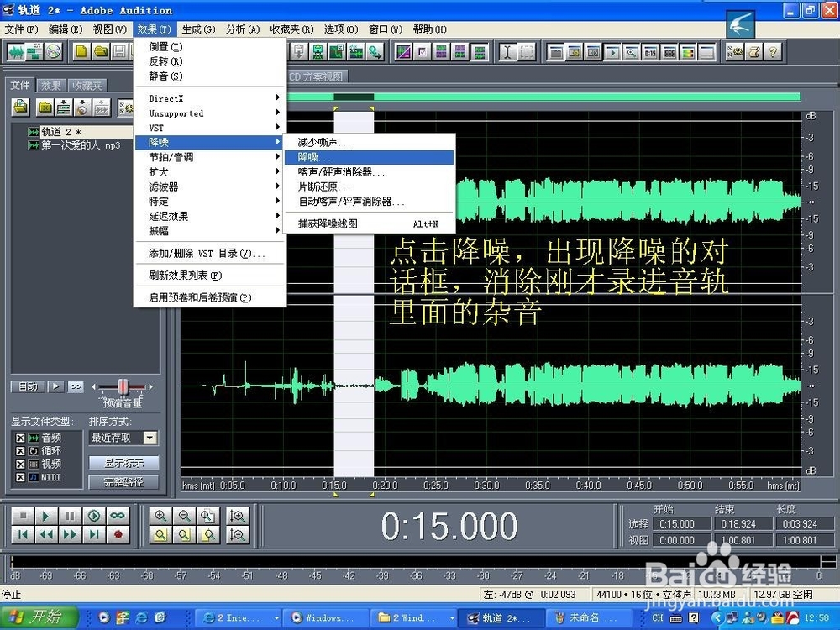
Task: Adjust the 预演音量 preview volume slider
Action: pos(123,387)
